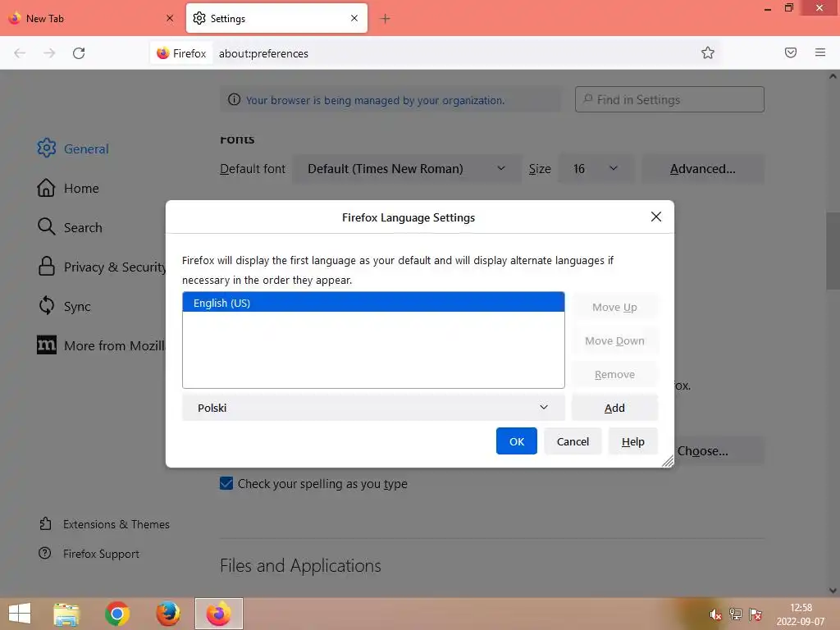Click the Privacy & Security lock icon

[x=46, y=267]
